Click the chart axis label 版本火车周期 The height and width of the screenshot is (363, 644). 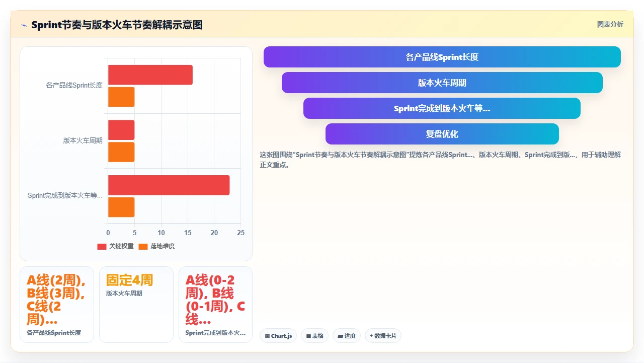pyautogui.click(x=83, y=140)
